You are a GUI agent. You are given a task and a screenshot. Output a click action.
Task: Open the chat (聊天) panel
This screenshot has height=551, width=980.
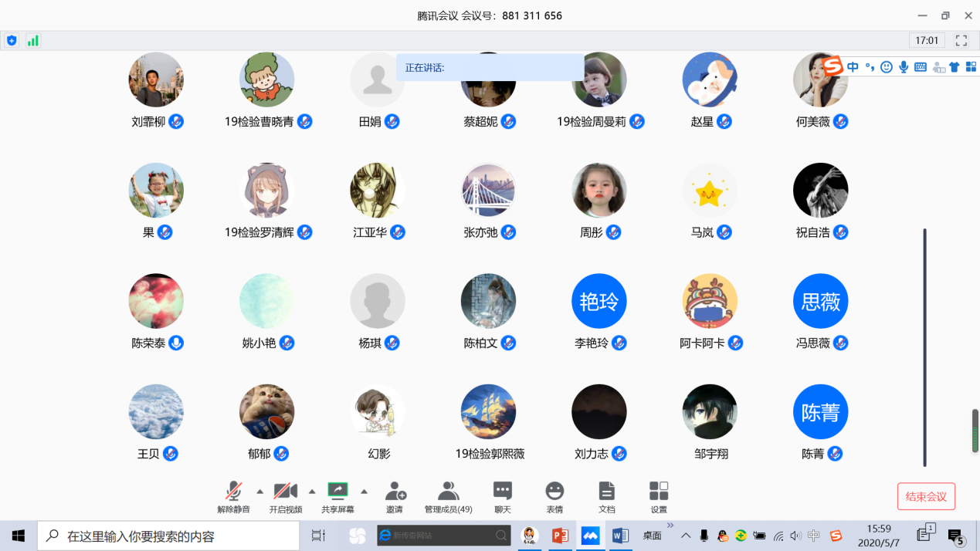pos(502,496)
